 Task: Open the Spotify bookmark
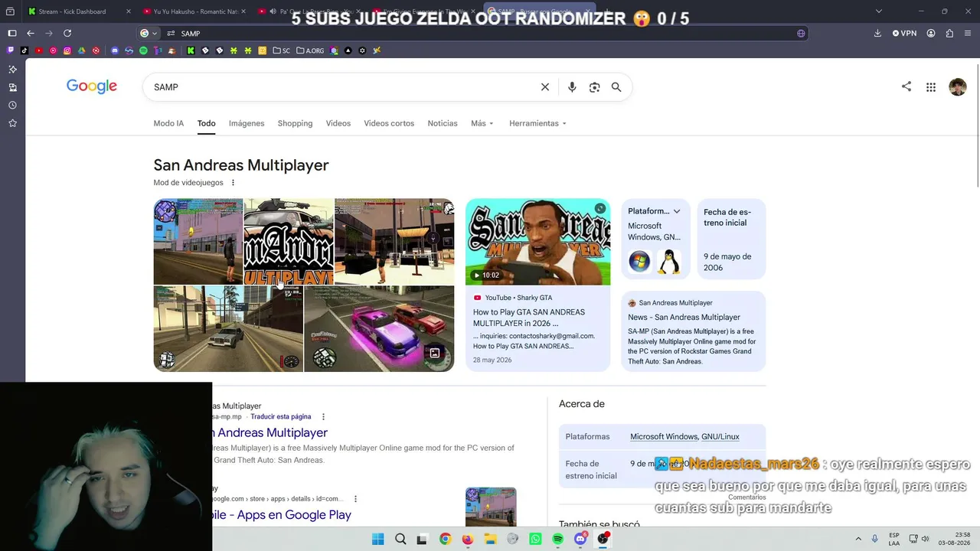click(x=143, y=51)
